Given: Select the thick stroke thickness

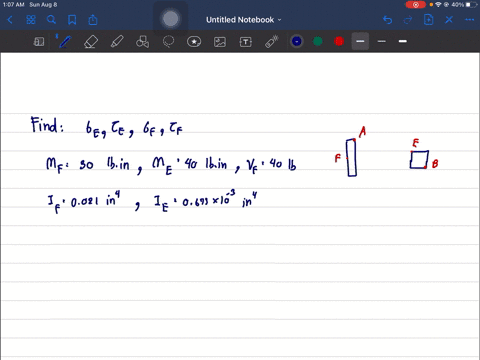Looking at the screenshot, I should [x=403, y=41].
